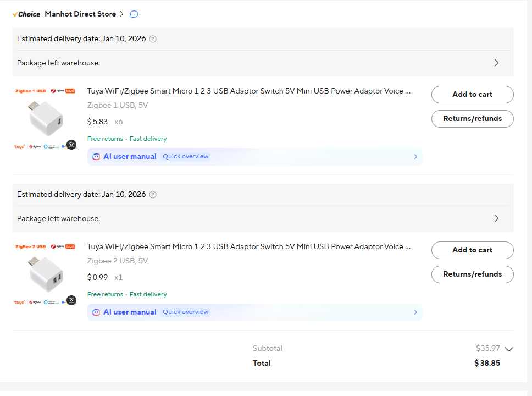The height and width of the screenshot is (396, 532).
Task: Click the help icon beside the second delivery date
Action: click(x=153, y=195)
